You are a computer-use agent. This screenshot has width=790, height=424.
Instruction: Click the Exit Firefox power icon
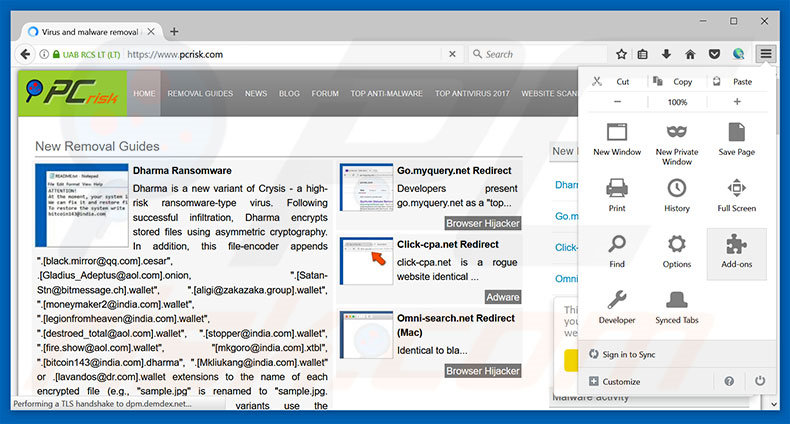[x=760, y=381]
